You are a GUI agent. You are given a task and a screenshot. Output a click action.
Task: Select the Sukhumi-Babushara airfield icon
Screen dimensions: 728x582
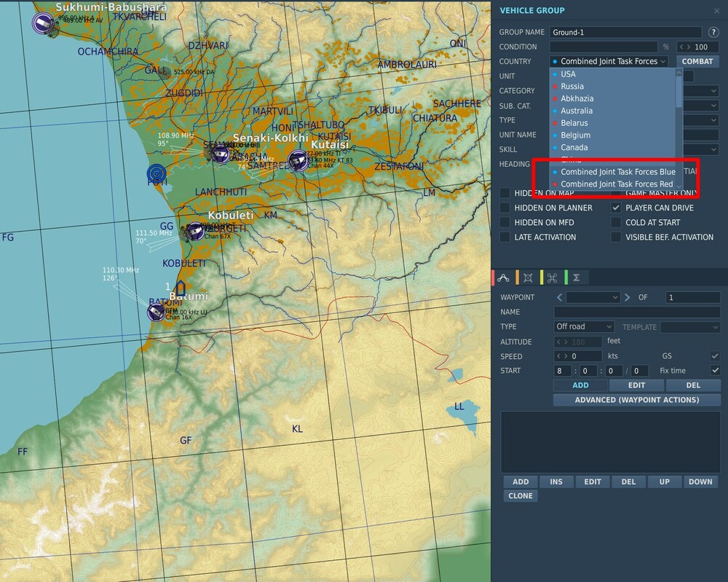[43, 23]
